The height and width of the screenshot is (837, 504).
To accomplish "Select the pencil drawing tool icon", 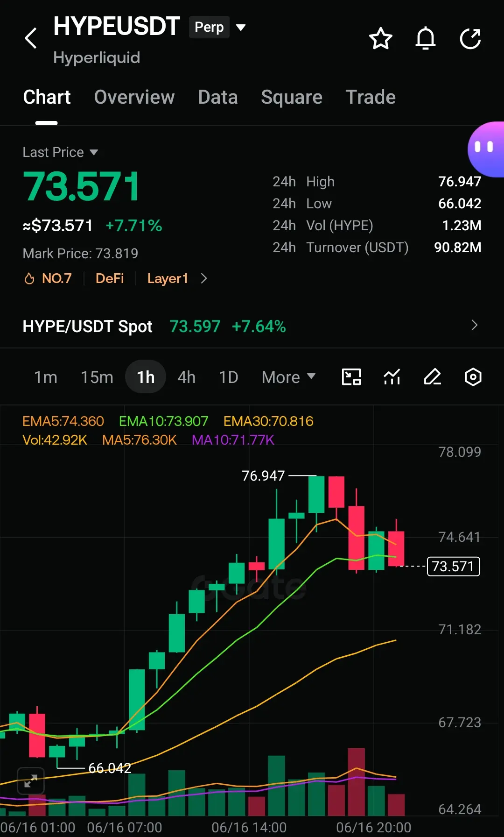I will tap(433, 377).
